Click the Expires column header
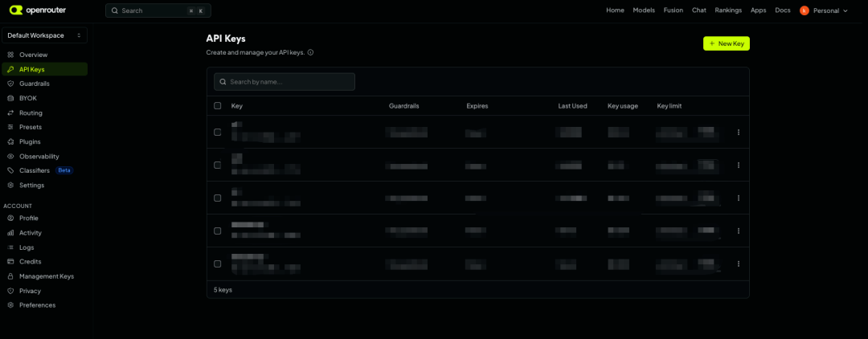Screen dimensions: 868x339 tap(477, 105)
